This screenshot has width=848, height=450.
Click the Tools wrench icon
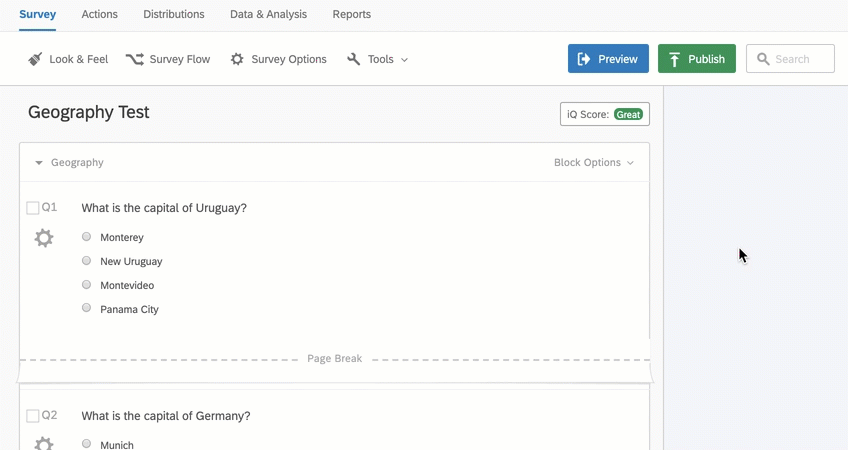tap(354, 59)
